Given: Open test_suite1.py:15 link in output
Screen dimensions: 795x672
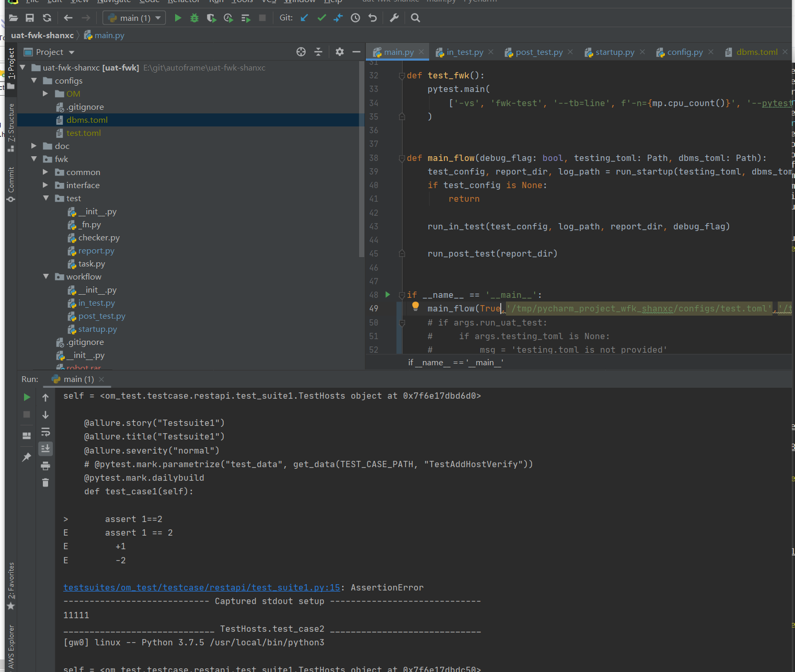Looking at the screenshot, I should 202,588.
